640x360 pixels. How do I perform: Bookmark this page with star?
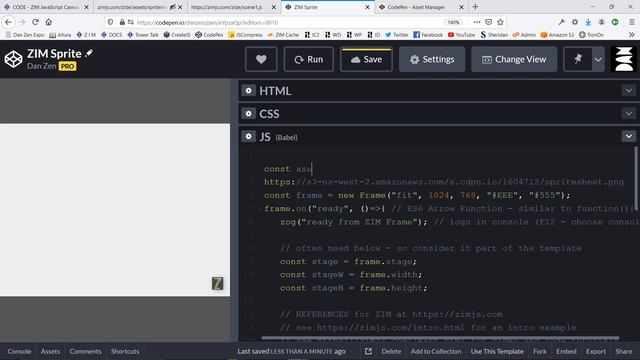point(500,22)
